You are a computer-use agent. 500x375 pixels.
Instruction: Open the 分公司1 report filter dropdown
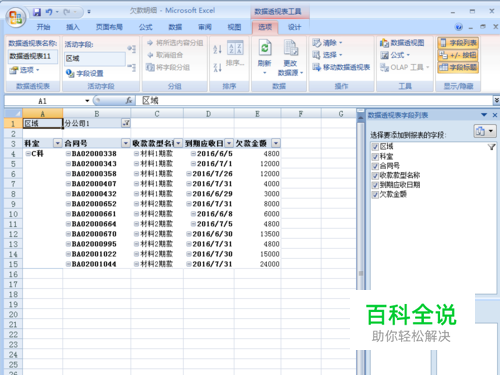click(x=126, y=123)
